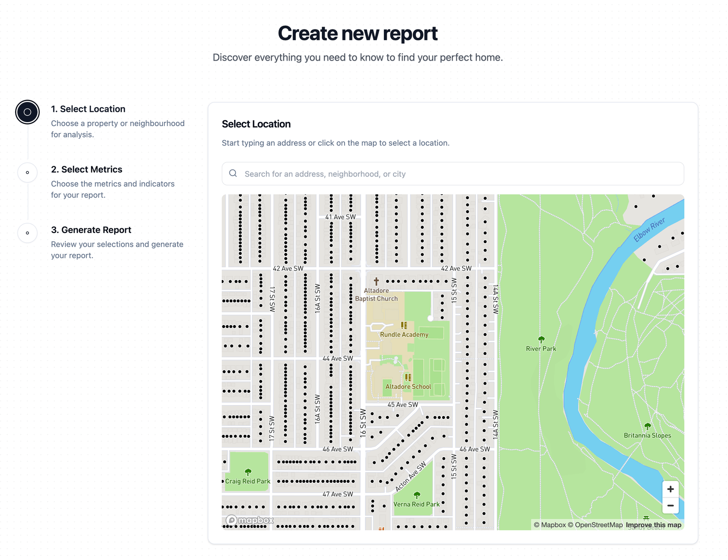Viewport: 728px width, 560px height.
Task: Select the River Park tree marker
Action: (x=541, y=339)
